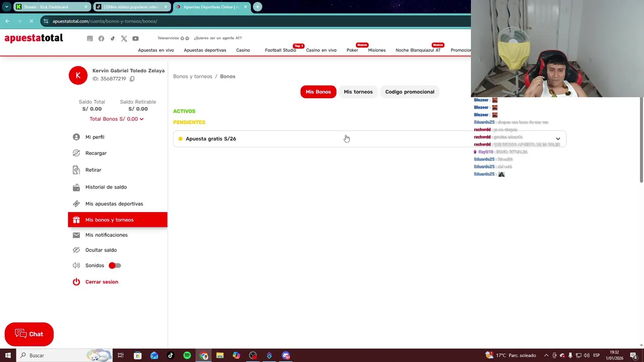Switch to the TikTok browser tab
Image resolution: width=644 pixels, height=362 pixels.
[x=131, y=7]
